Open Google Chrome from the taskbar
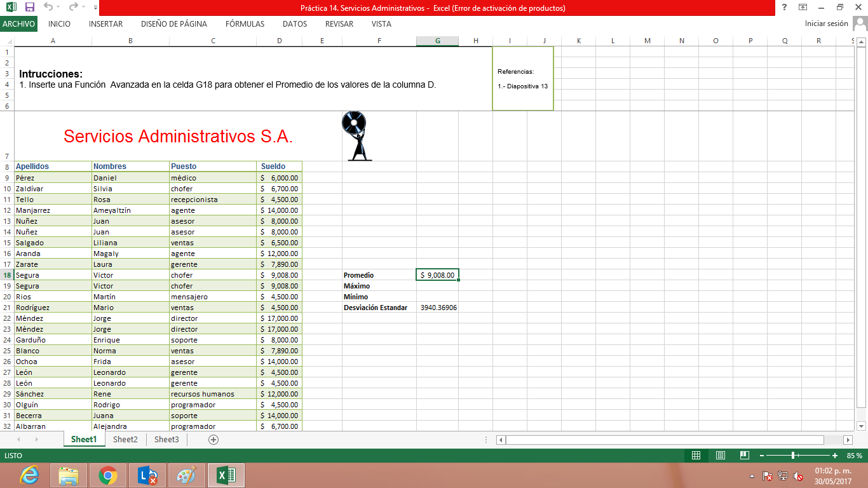Viewport: 868px width, 488px height. pos(107,475)
